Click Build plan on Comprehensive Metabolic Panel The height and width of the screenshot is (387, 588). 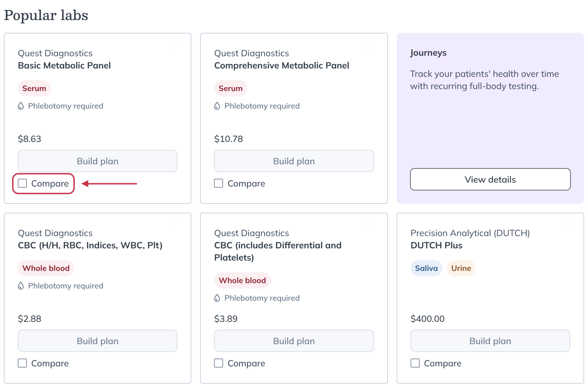coord(294,161)
